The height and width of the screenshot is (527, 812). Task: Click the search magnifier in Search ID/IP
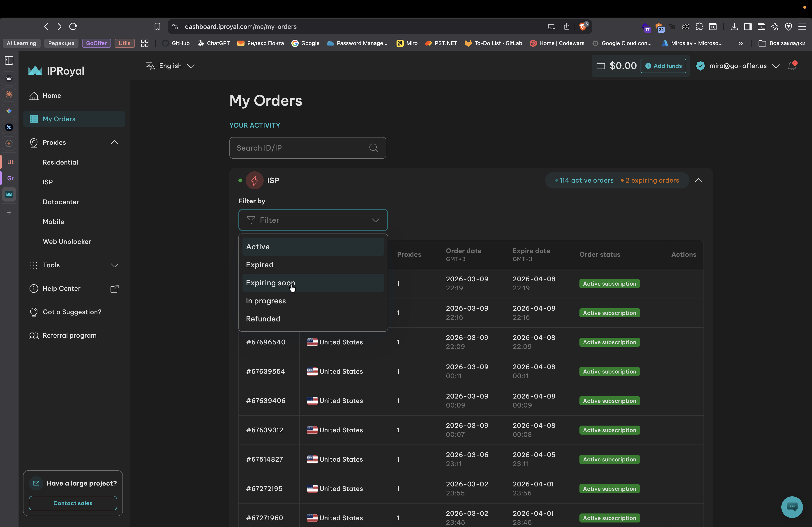pyautogui.click(x=374, y=148)
